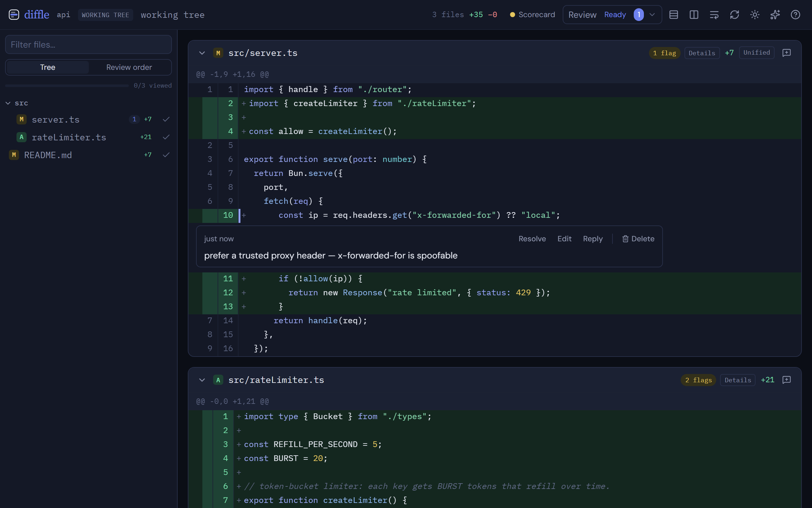Click line 10 number in server.ts diff
This screenshot has width=812, height=508.
[x=228, y=215]
